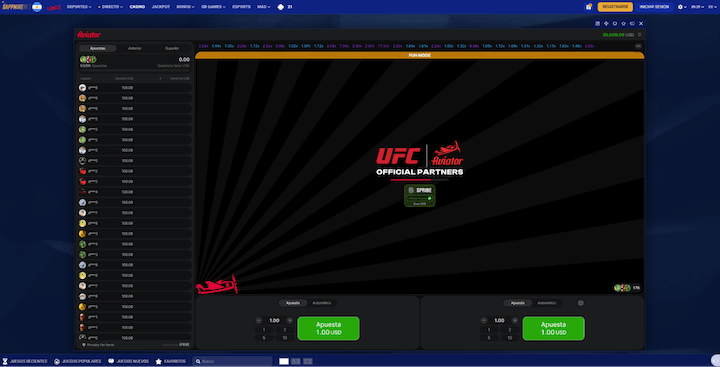Click quick amount 10 in right panel

510,338
